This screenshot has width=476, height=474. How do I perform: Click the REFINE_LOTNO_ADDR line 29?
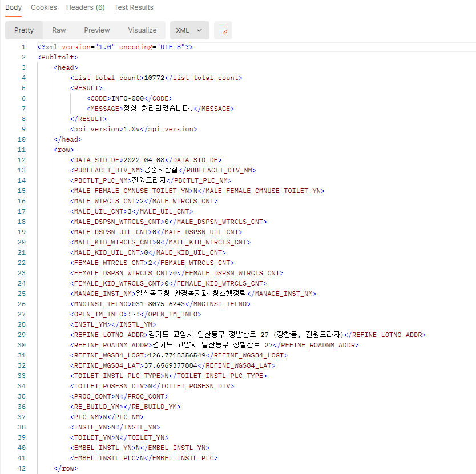pyautogui.click(x=248, y=335)
